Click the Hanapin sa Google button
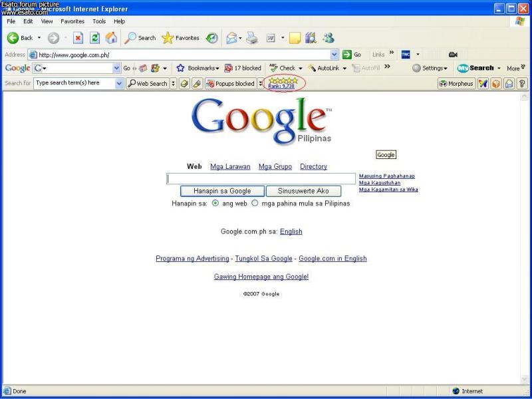532x399 pixels. [x=222, y=191]
